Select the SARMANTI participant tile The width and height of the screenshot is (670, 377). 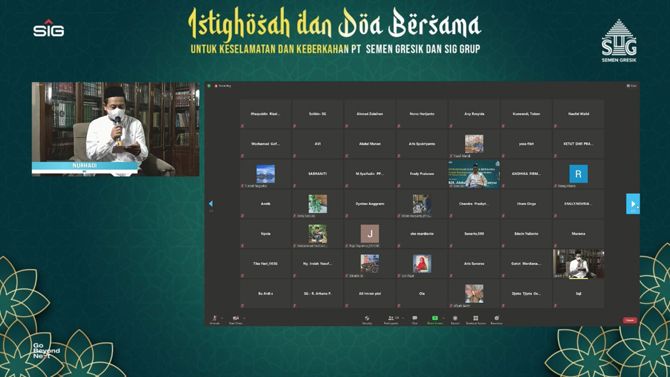317,174
